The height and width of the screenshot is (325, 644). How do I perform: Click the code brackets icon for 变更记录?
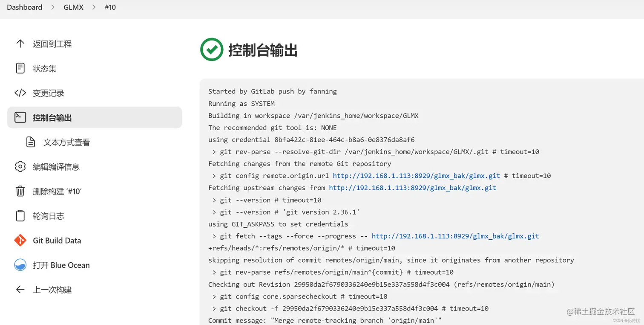click(x=20, y=93)
